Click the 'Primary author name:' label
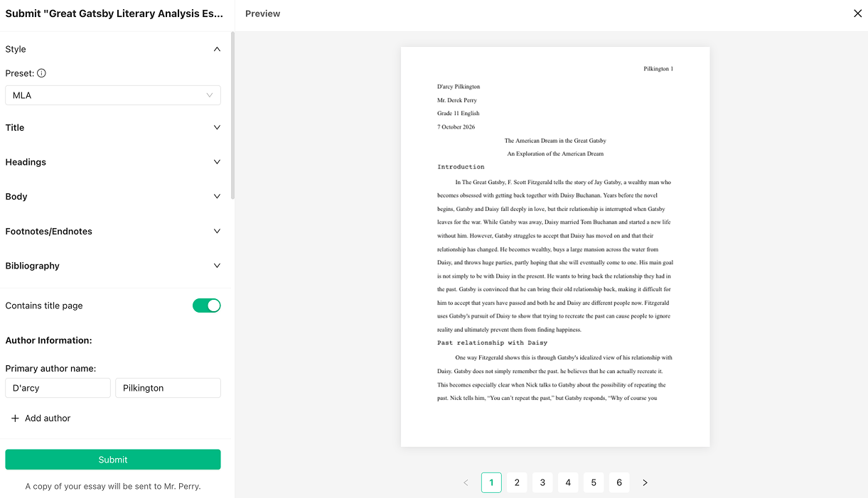The image size is (868, 498). pos(50,369)
